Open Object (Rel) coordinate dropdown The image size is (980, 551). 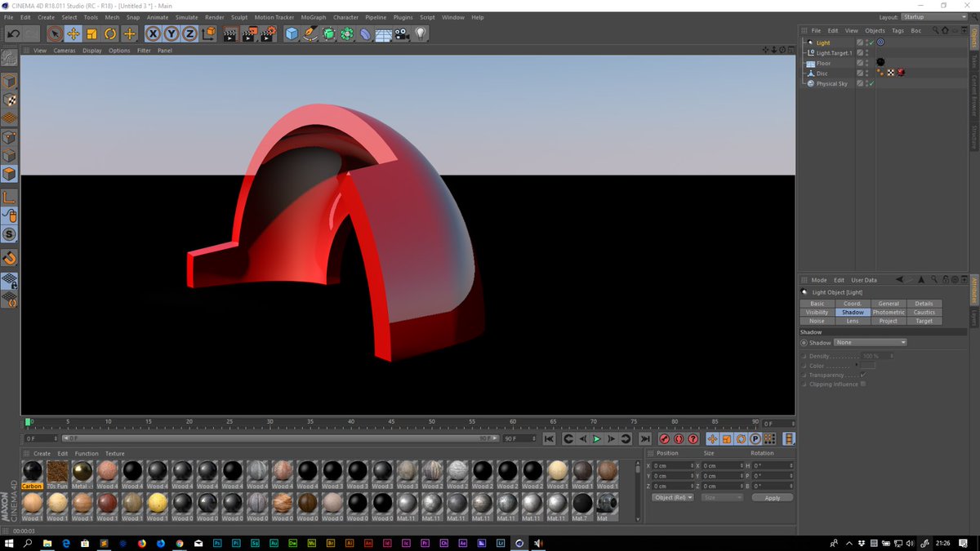[673, 497]
